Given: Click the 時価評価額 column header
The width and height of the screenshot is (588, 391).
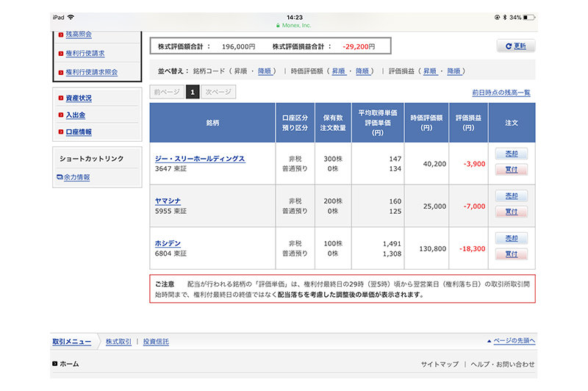Looking at the screenshot, I should click(x=426, y=123).
